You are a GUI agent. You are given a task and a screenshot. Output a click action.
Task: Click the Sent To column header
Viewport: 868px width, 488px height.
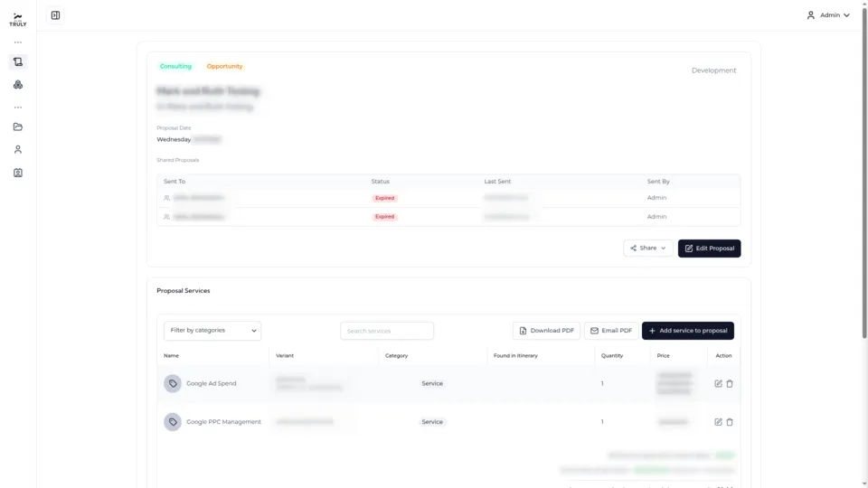[175, 182]
